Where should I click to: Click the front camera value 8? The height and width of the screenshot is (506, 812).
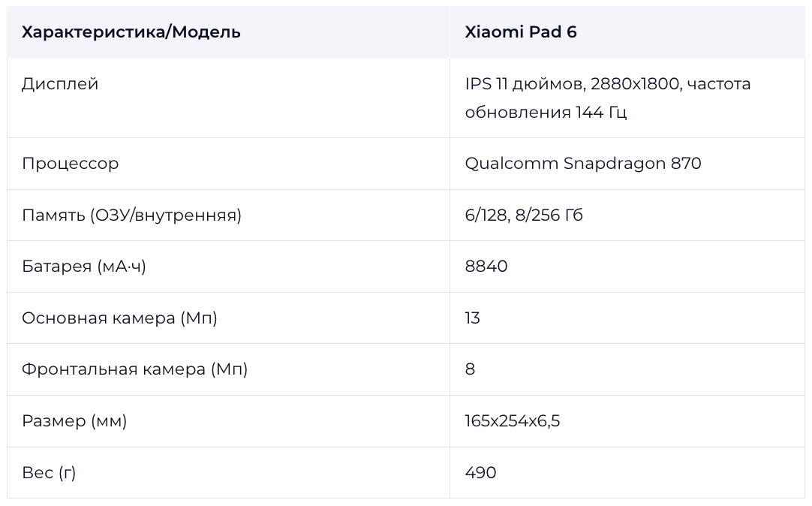click(471, 369)
